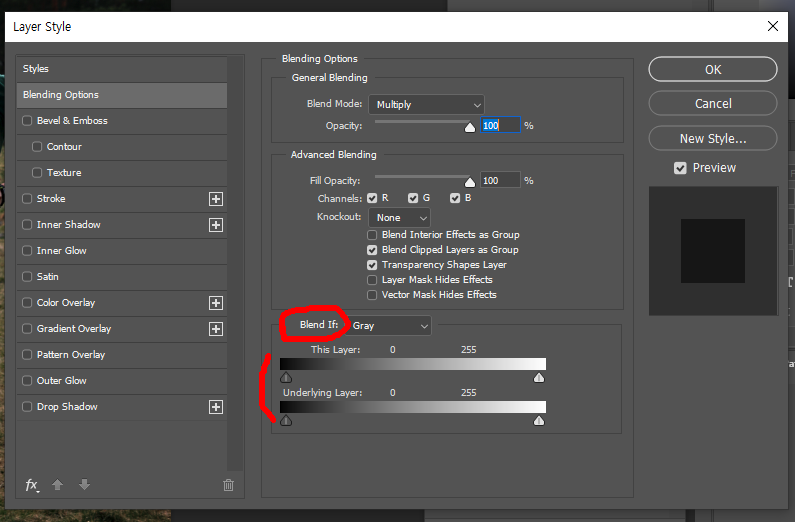Image resolution: width=795 pixels, height=522 pixels.
Task: Click the Opacity slider handle
Action: coord(470,127)
